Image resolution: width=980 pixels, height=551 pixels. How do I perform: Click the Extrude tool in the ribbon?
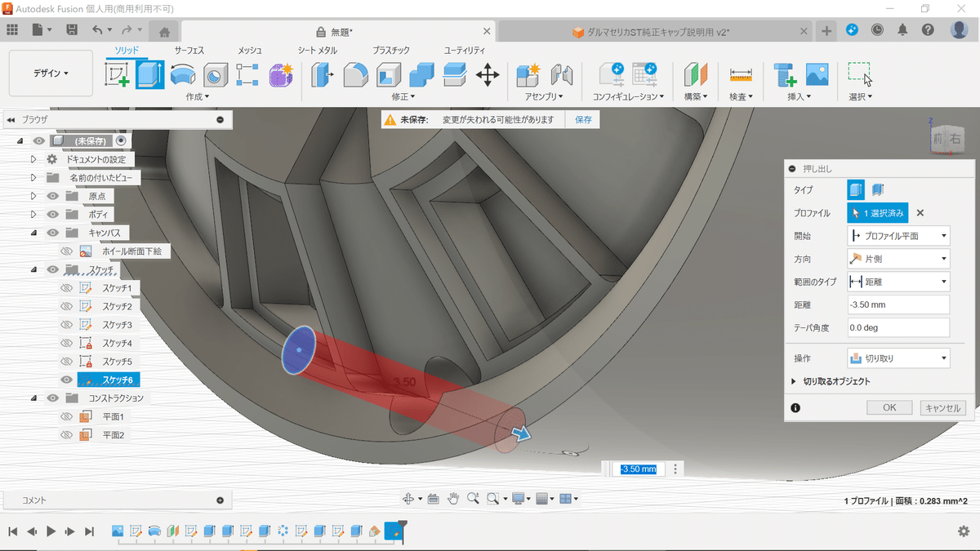149,75
